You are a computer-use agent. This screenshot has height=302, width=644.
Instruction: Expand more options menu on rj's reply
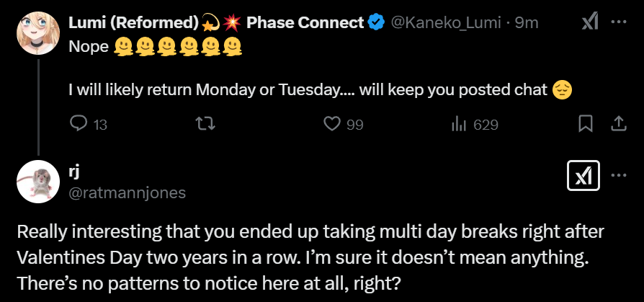pos(618,175)
